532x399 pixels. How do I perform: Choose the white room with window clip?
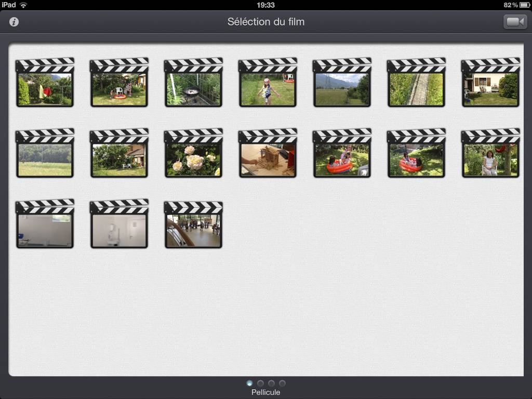[45, 231]
